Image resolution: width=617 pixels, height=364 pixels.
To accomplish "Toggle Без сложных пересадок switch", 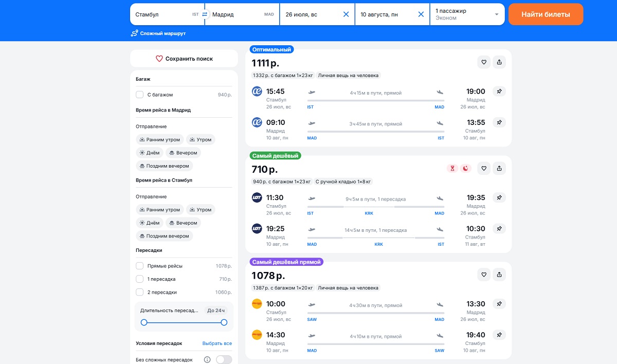I will [224, 360].
